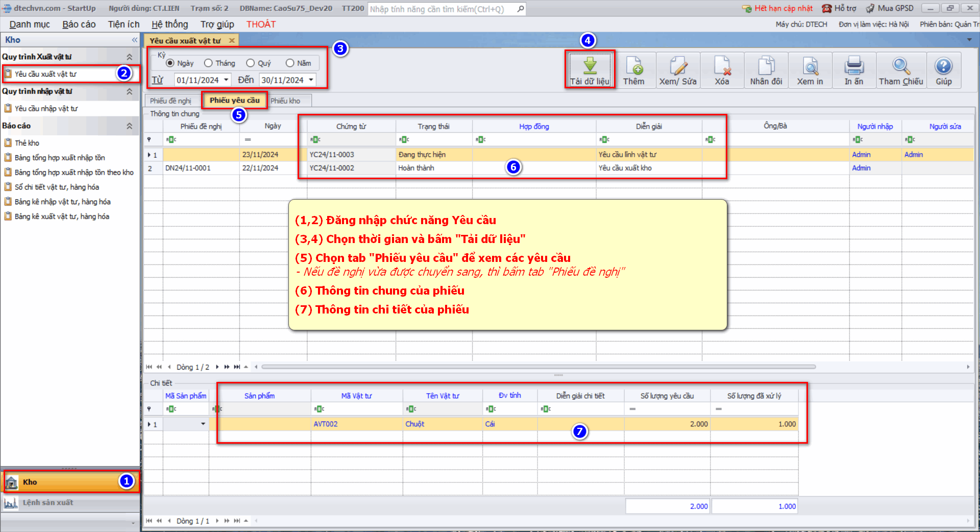Open Thẻ kho report link
This screenshot has width=980, height=532.
coord(27,143)
